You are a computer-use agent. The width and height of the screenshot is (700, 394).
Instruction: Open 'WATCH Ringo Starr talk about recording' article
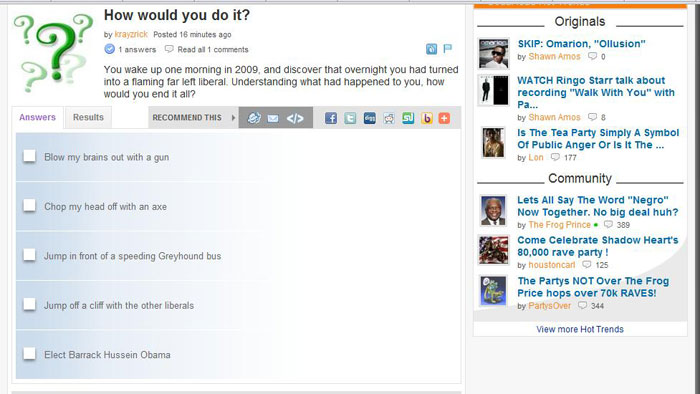(596, 92)
